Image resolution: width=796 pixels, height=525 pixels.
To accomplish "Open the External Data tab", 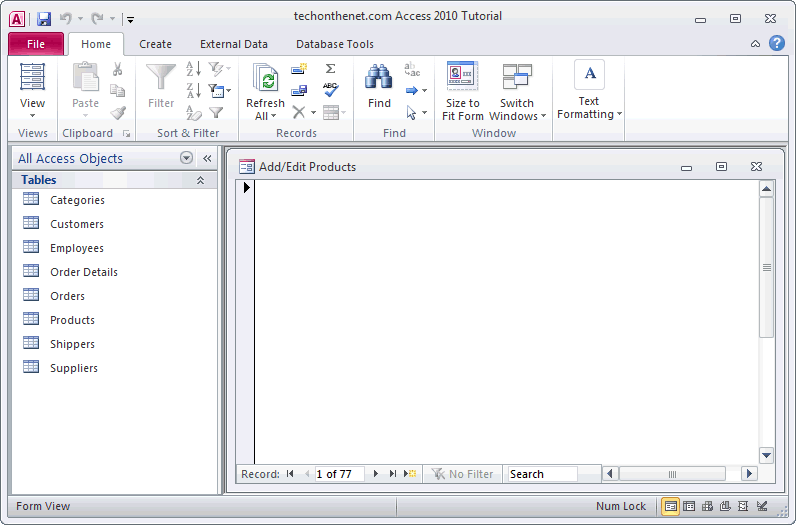I will [234, 44].
